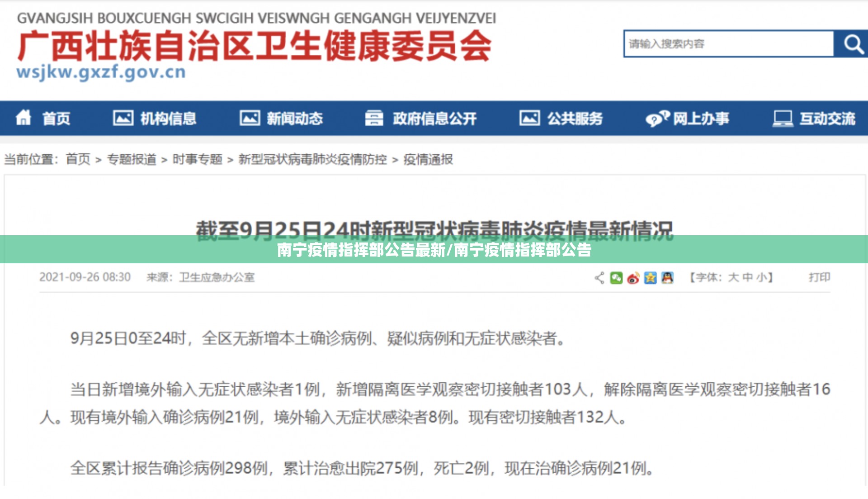Share article via WeChat icon
The height and width of the screenshot is (499, 868).
click(616, 278)
